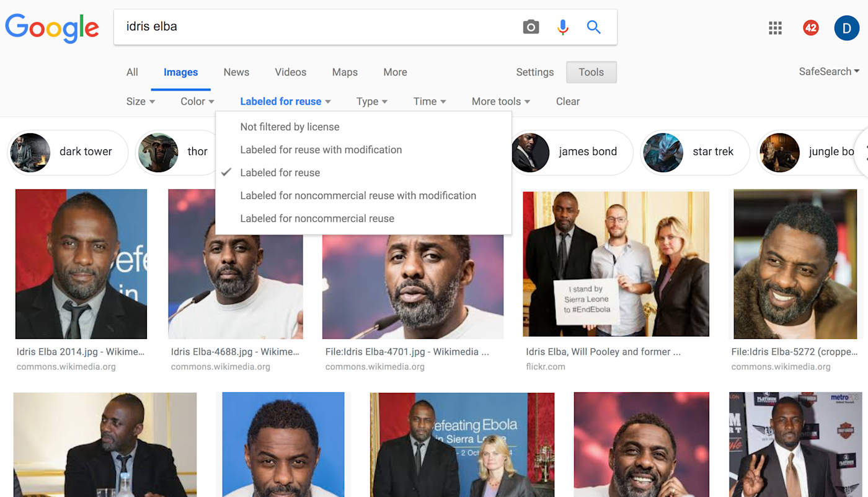This screenshot has height=497, width=868.
Task: Open second-row image of man holding glass
Action: coord(105,444)
